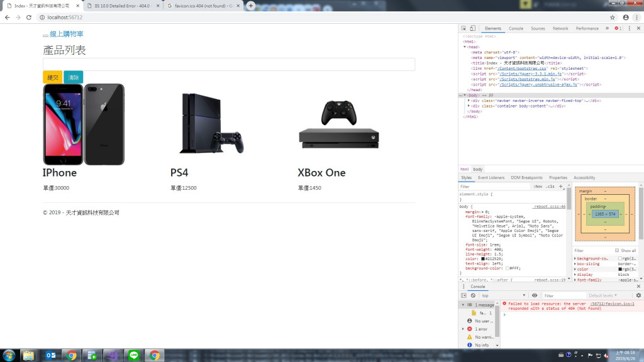Reload the page
The image size is (644, 362).
click(x=29, y=17)
